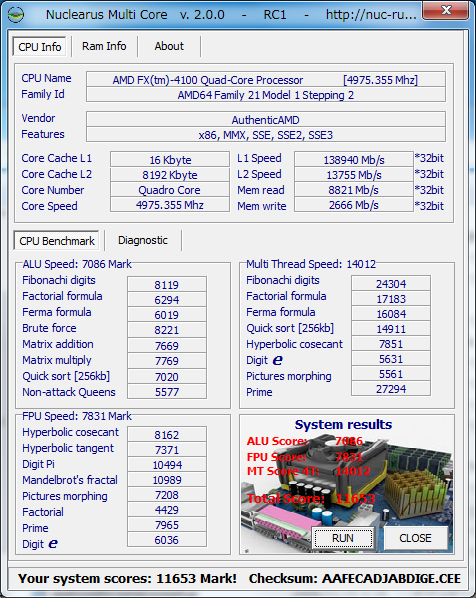Screen dimensions: 476x598
Task: Click ALU Ferma formula score 6019
Action: pos(167,315)
